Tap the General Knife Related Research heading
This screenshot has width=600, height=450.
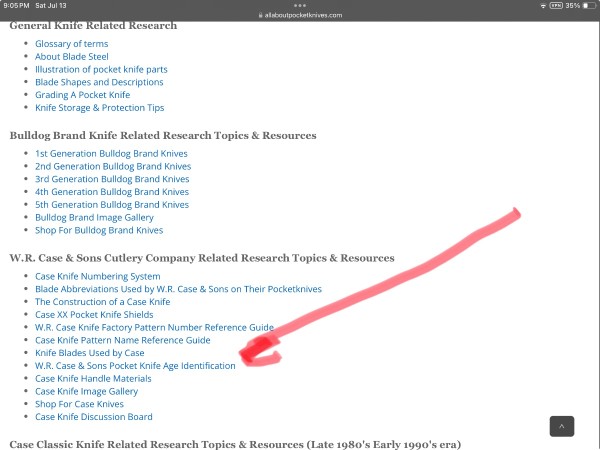click(93, 26)
